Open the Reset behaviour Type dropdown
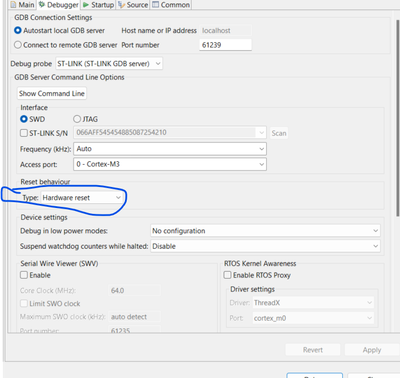400x378 pixels. 82,198
